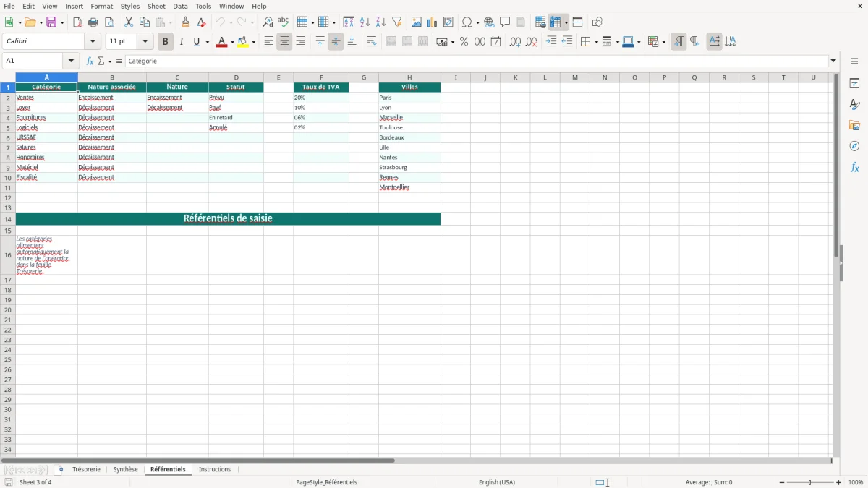Open the font color dropdown arrow
Screen dimensions: 868x488
pos(231,42)
